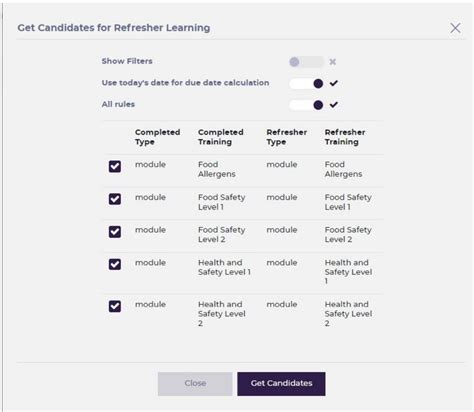
Task: Click checkmark icon beside All rules toggle
Action: (x=334, y=105)
